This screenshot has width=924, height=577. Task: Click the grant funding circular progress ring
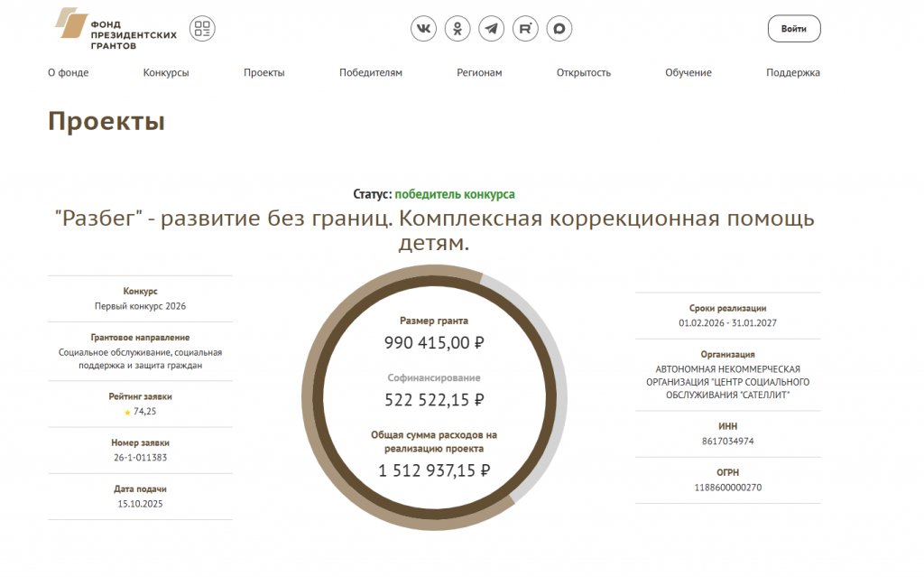click(x=310, y=397)
